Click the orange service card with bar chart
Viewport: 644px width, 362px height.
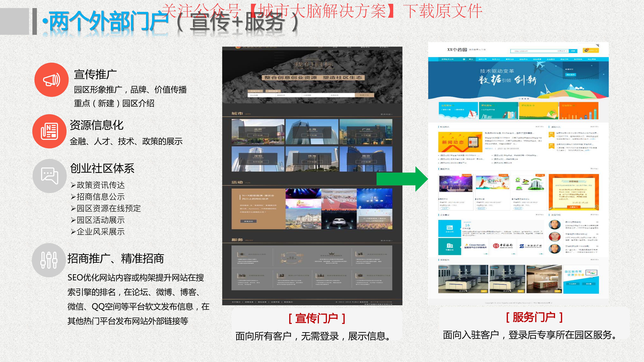[579, 111]
